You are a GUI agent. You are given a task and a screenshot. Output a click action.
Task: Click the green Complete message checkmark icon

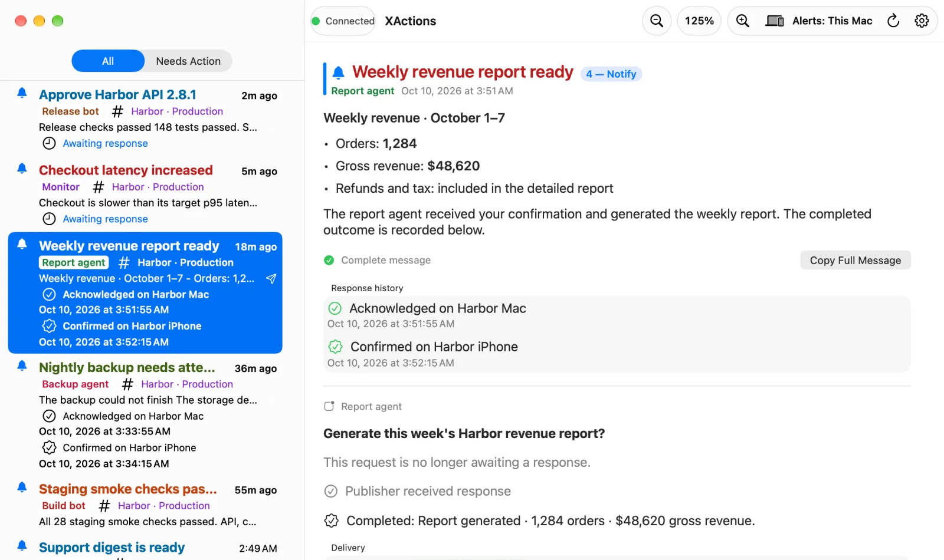pyautogui.click(x=329, y=261)
